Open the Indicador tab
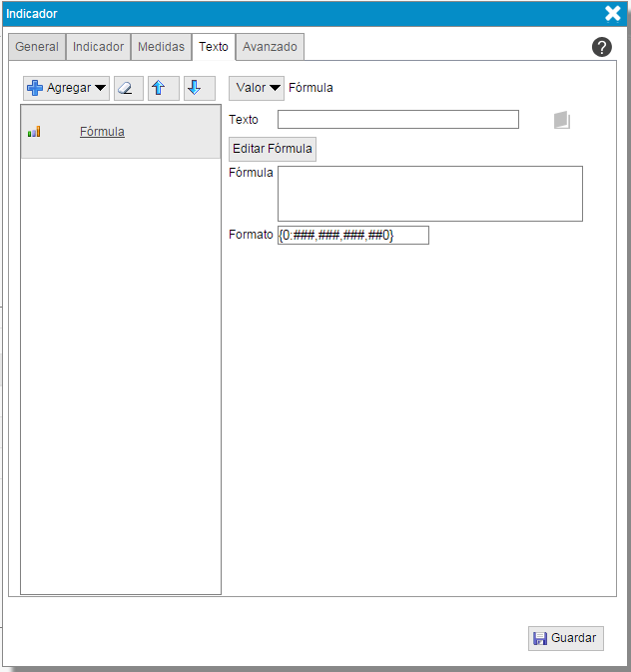The width and height of the screenshot is (631, 672). (x=98, y=47)
